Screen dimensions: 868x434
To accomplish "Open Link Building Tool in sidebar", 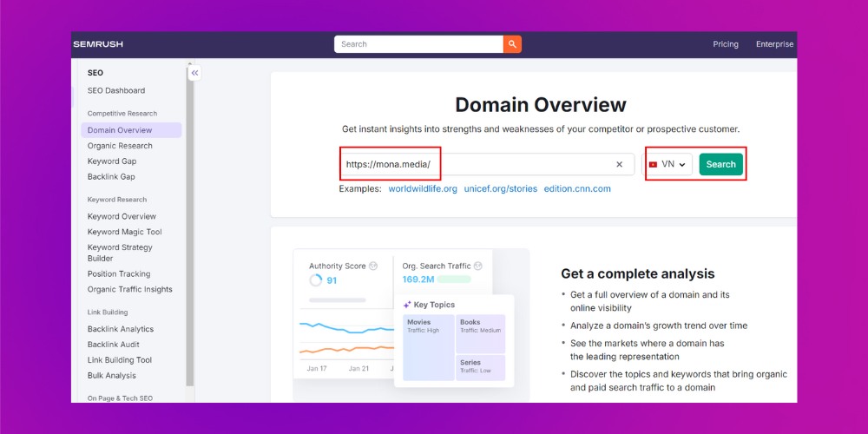I will pyautogui.click(x=120, y=360).
